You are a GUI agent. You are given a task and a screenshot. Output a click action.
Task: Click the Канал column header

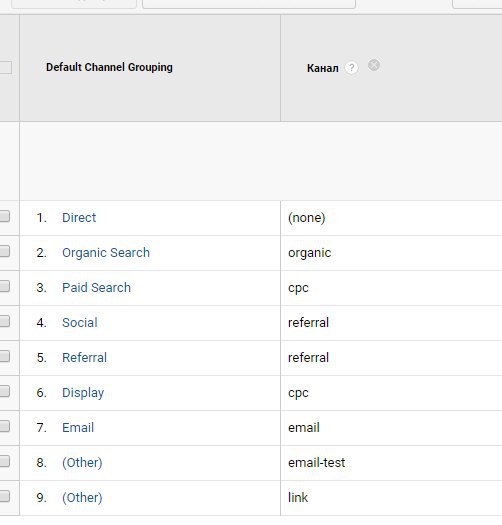[x=322, y=68]
